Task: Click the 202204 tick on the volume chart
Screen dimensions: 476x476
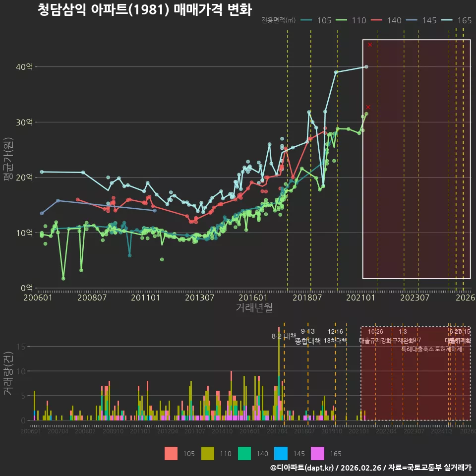Action: [x=386, y=431]
